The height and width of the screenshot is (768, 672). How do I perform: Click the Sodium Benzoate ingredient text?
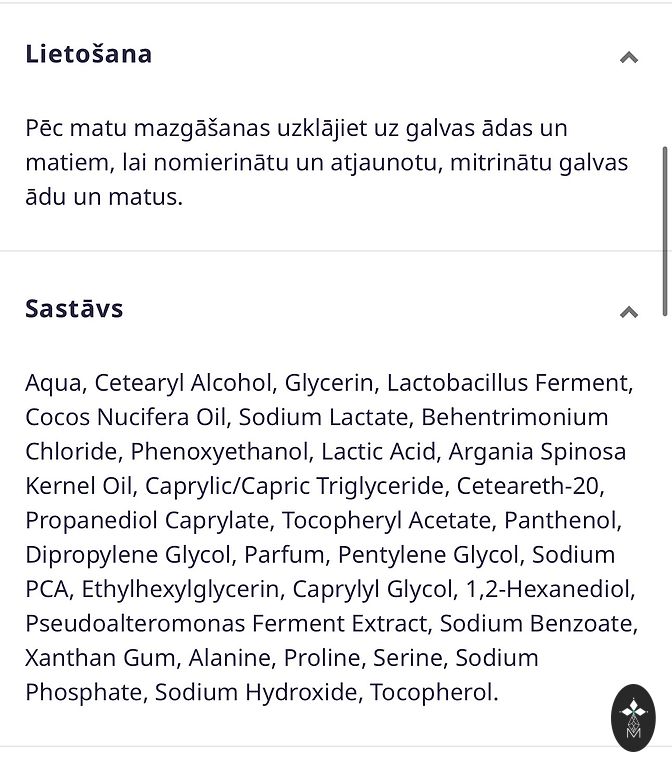pyautogui.click(x=534, y=624)
